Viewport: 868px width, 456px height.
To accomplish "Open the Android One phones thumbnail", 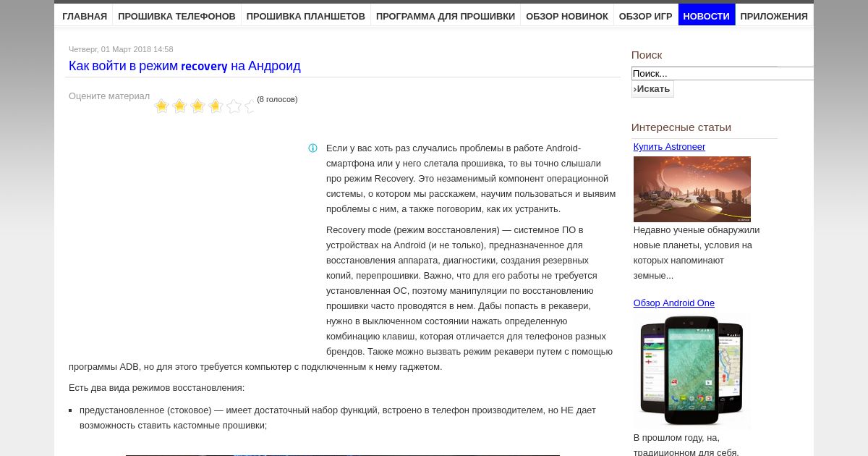I will pyautogui.click(x=692, y=370).
